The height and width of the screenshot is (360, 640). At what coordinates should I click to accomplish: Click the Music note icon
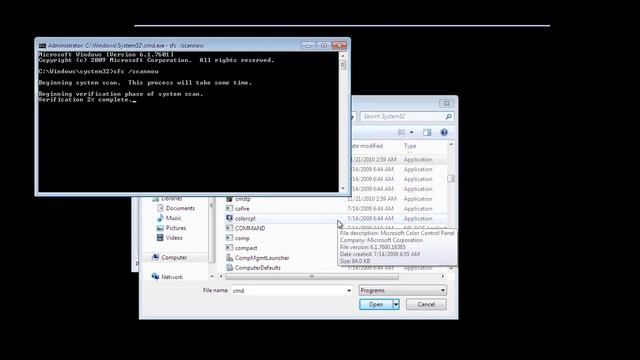(160, 218)
